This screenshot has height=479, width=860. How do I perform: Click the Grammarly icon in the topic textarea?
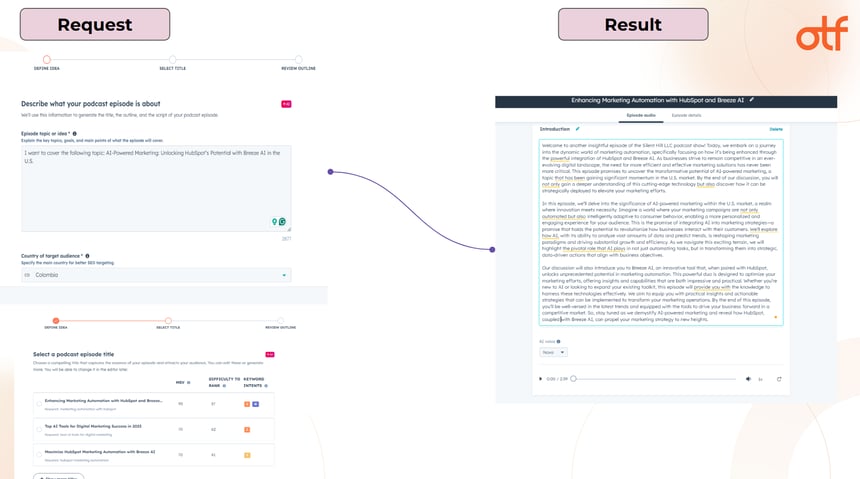coord(282,222)
